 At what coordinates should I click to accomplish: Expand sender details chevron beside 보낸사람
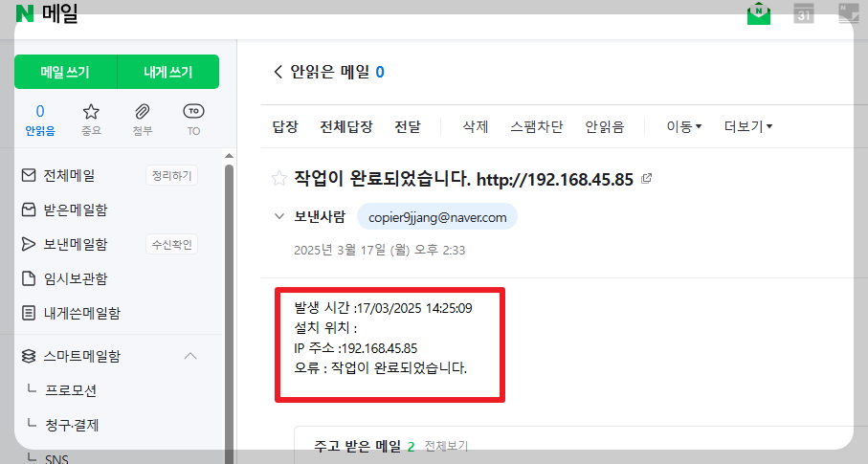(279, 216)
